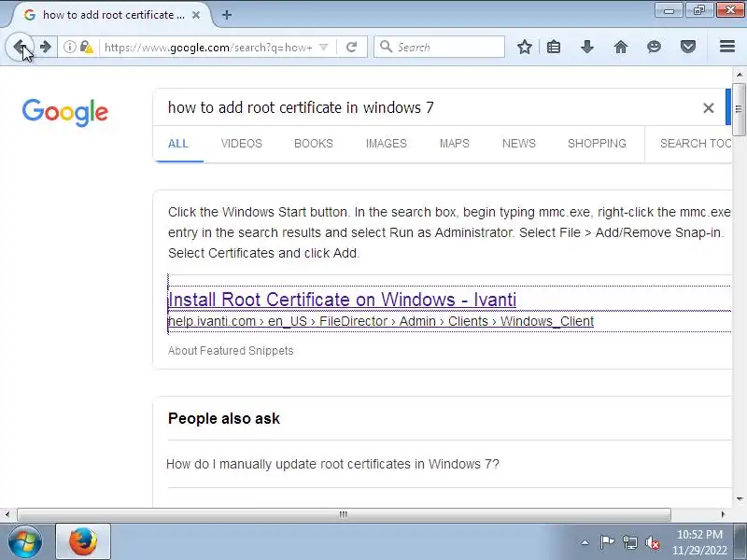The height and width of the screenshot is (560, 747).
Task: Click the horizontal scrollbar left arrow
Action: [x=7, y=514]
